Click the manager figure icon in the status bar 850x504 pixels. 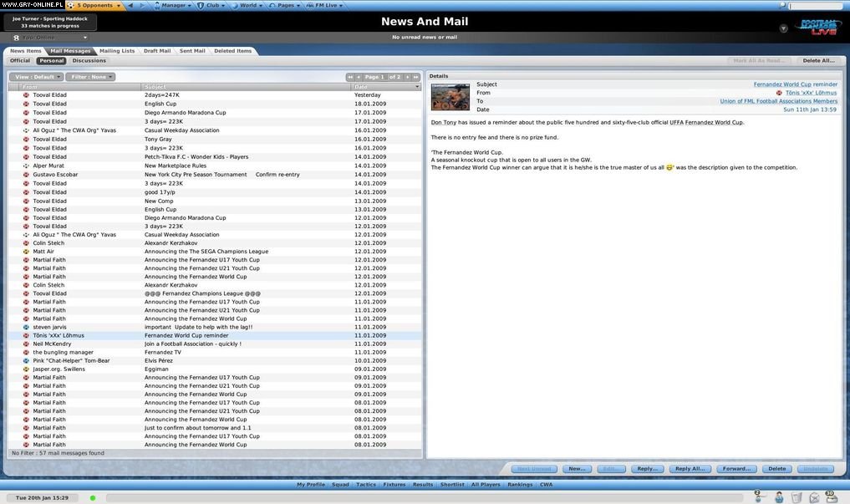tap(778, 498)
